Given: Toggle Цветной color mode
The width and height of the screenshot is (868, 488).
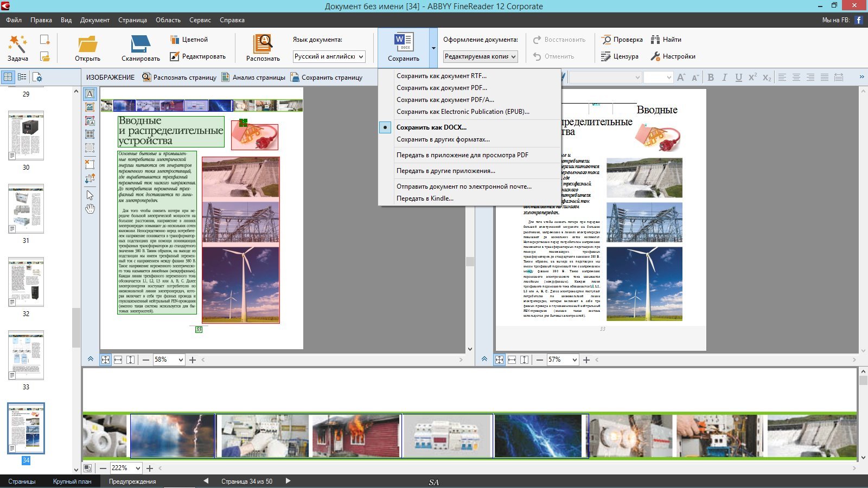Looking at the screenshot, I should click(x=189, y=40).
